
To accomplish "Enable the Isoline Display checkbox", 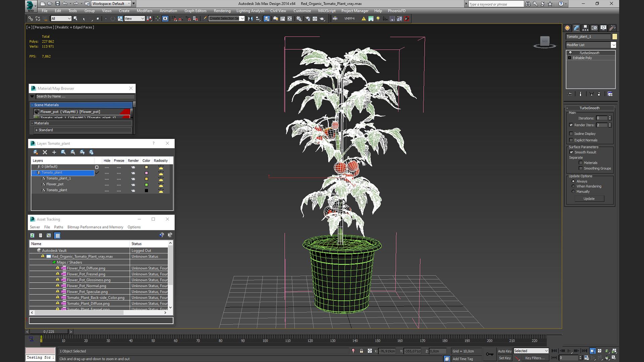I will point(571,134).
